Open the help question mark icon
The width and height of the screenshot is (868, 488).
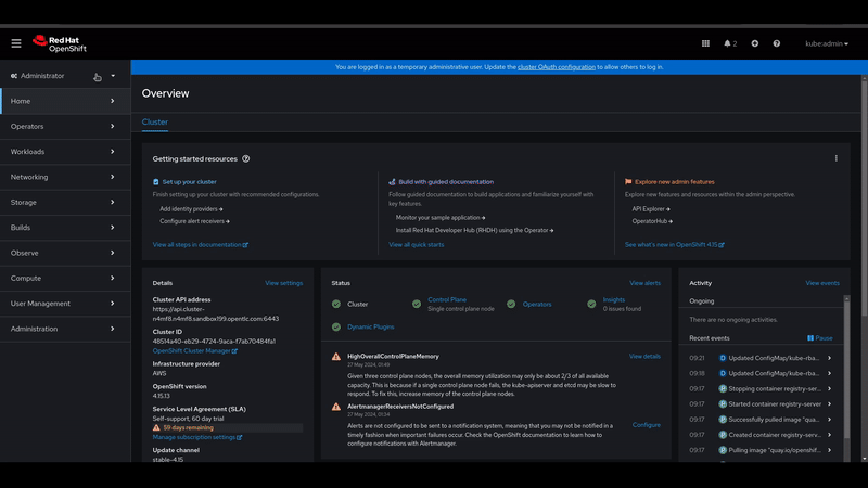(x=776, y=43)
